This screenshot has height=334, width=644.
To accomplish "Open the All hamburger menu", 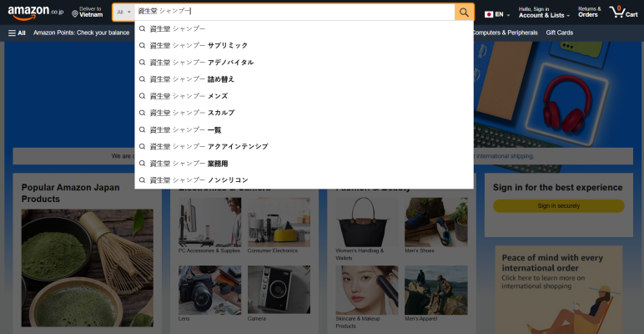I will click(17, 33).
